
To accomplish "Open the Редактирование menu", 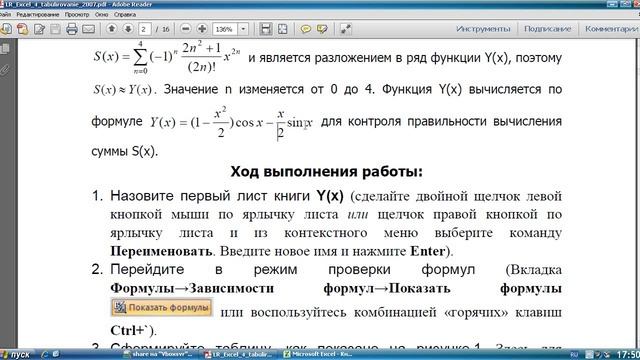I will 38,14.
